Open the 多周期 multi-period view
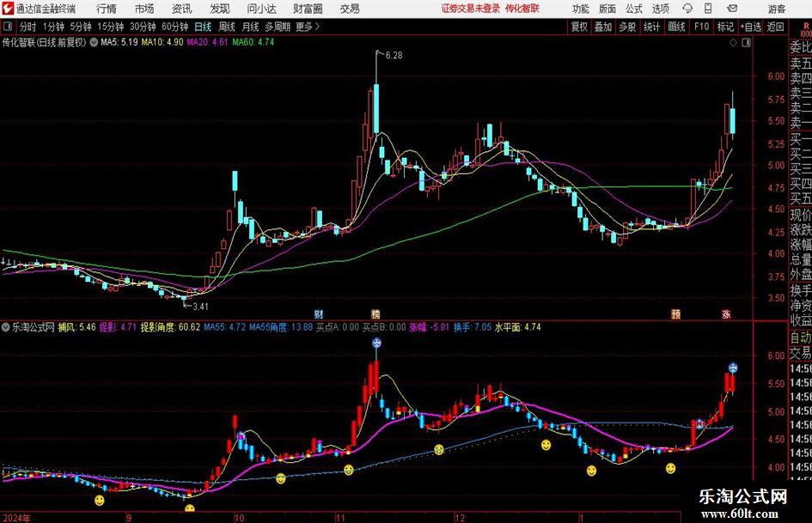Image resolution: width=812 pixels, height=523 pixels. click(278, 27)
